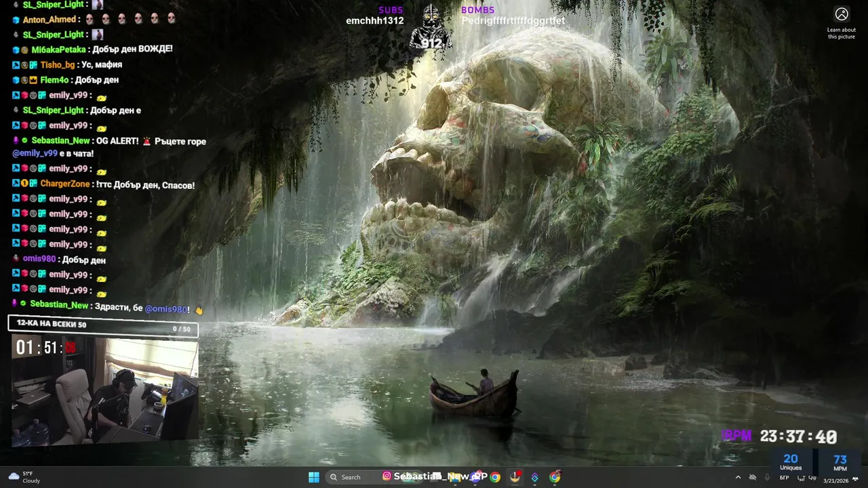868x488 pixels.
Task: Click the 'Learn about this picture' label
Action: pyautogui.click(x=842, y=33)
